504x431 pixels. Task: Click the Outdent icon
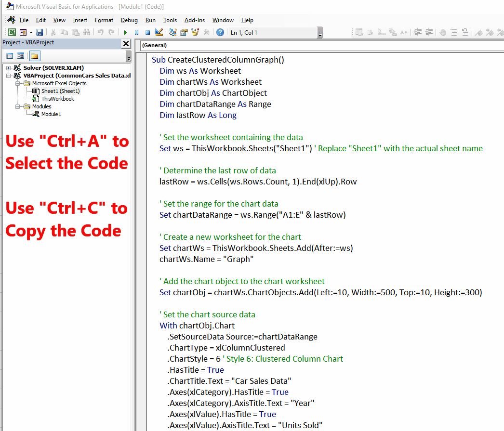[429, 32]
